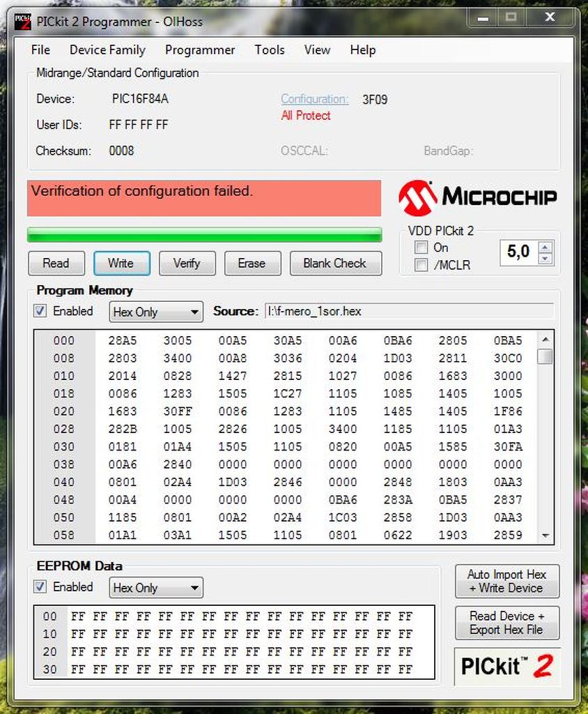Click the program memory scrollbar thumb
The image size is (588, 714).
(x=546, y=356)
